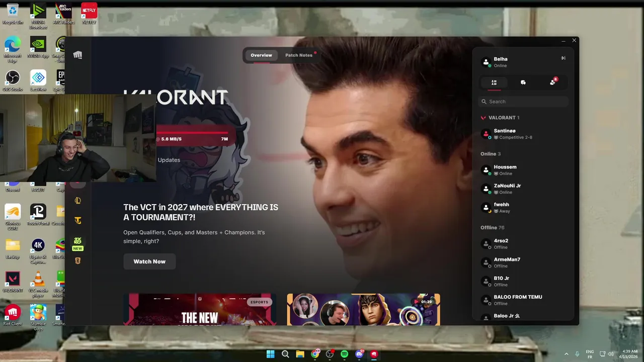Open THE NEW esports news card
This screenshot has width=644, height=362.
point(200,309)
